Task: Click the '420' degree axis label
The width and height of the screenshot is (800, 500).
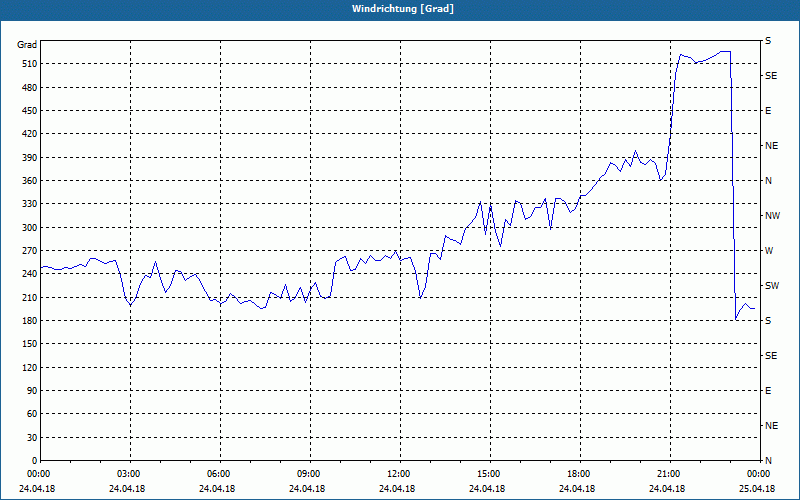Action: 30,134
